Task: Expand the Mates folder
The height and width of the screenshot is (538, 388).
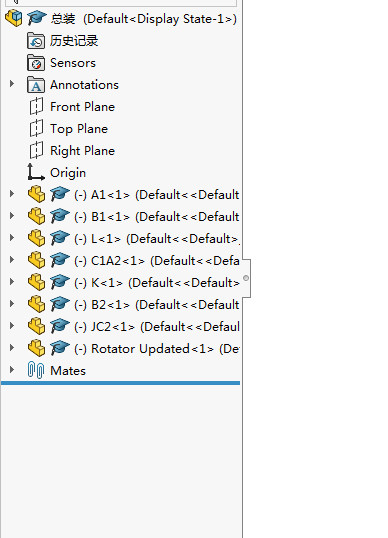Action: pos(12,370)
